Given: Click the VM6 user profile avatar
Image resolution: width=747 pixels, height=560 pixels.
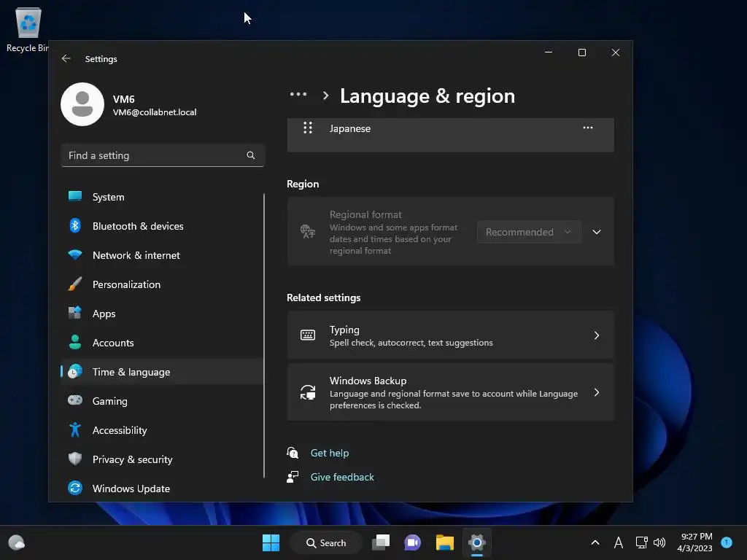Looking at the screenshot, I should (x=82, y=104).
